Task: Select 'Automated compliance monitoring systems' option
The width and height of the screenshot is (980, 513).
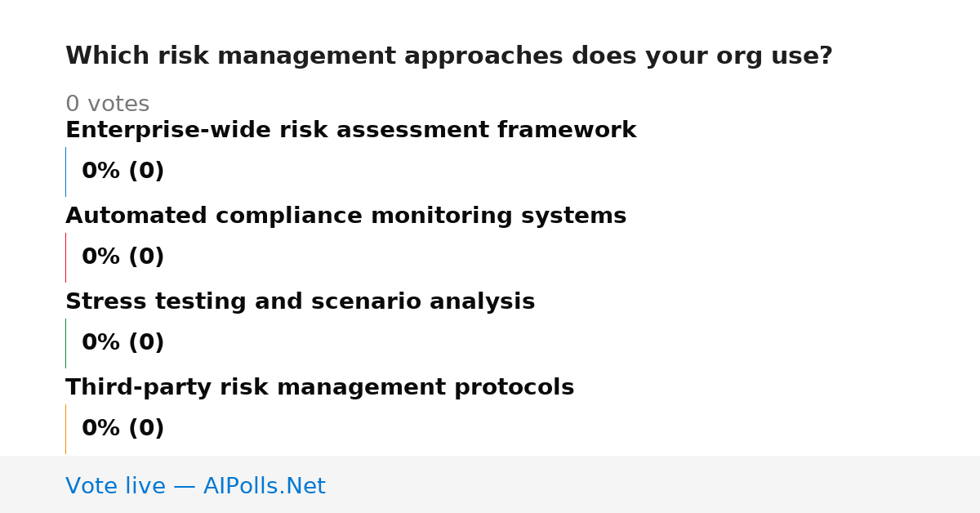Action: [x=345, y=216]
